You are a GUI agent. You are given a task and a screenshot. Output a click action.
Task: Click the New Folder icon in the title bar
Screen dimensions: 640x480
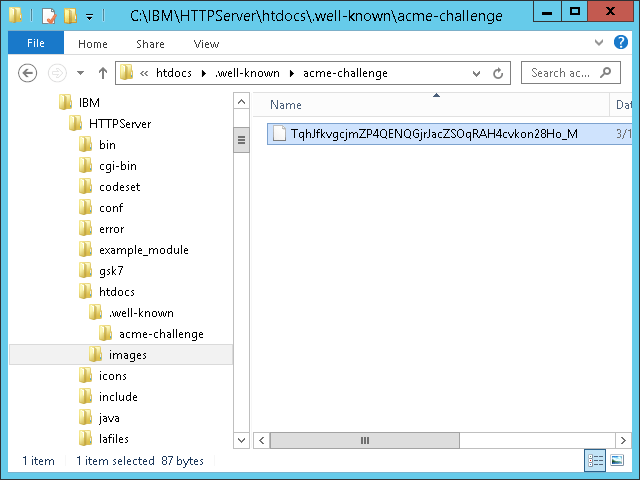[x=69, y=16]
